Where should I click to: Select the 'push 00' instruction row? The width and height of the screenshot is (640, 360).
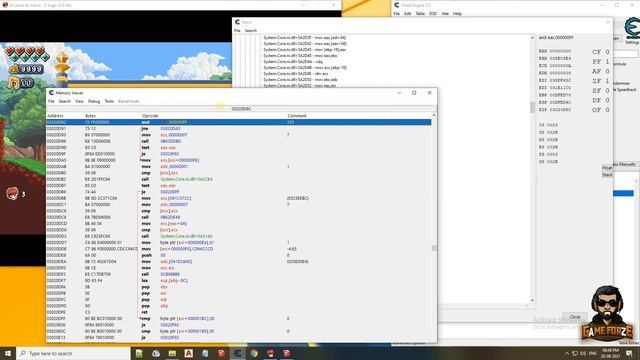click(x=239, y=255)
